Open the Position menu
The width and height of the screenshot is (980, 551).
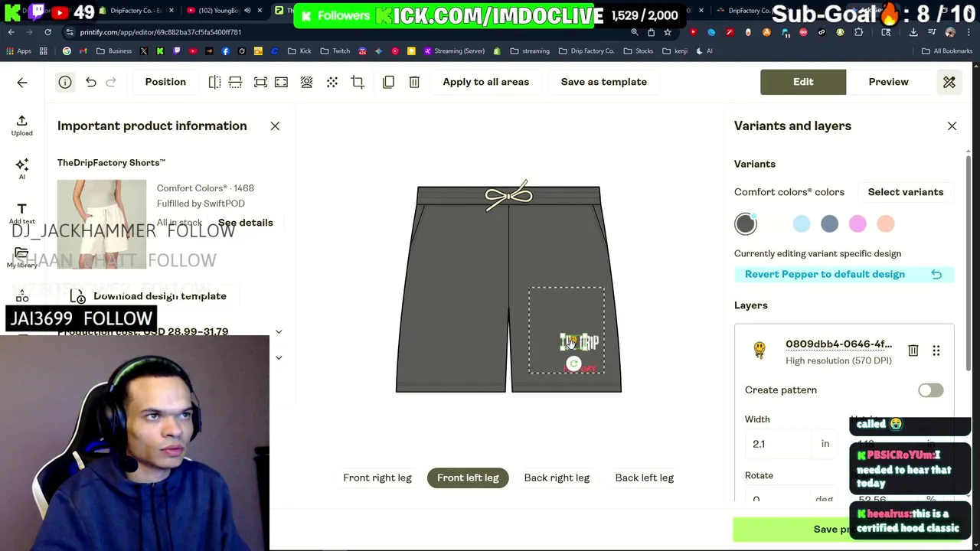point(165,82)
